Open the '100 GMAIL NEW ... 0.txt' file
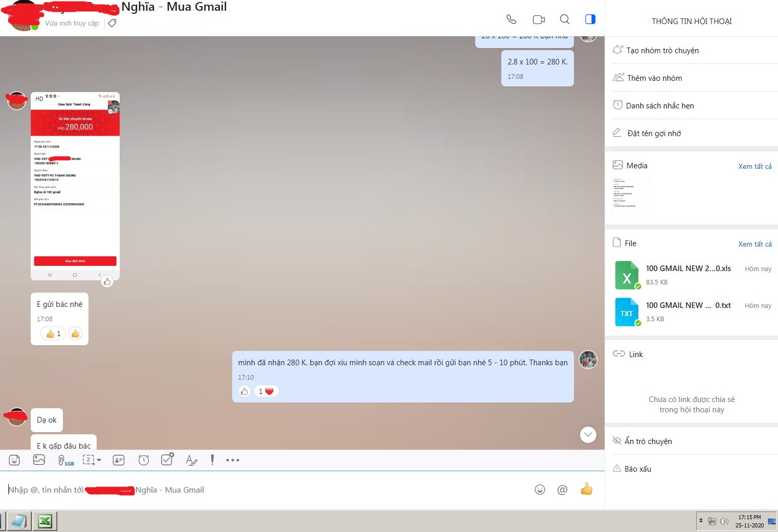This screenshot has height=532, width=778. pyautogui.click(x=688, y=305)
